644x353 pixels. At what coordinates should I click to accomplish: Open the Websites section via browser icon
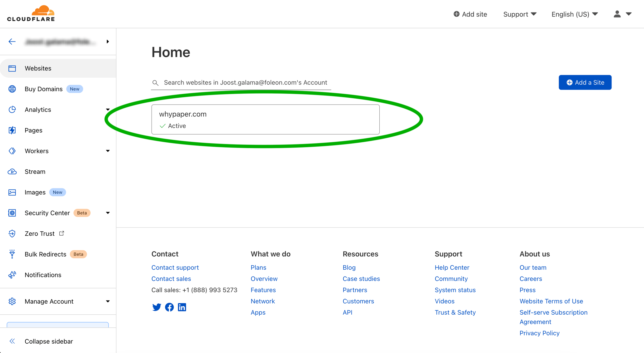(x=12, y=68)
